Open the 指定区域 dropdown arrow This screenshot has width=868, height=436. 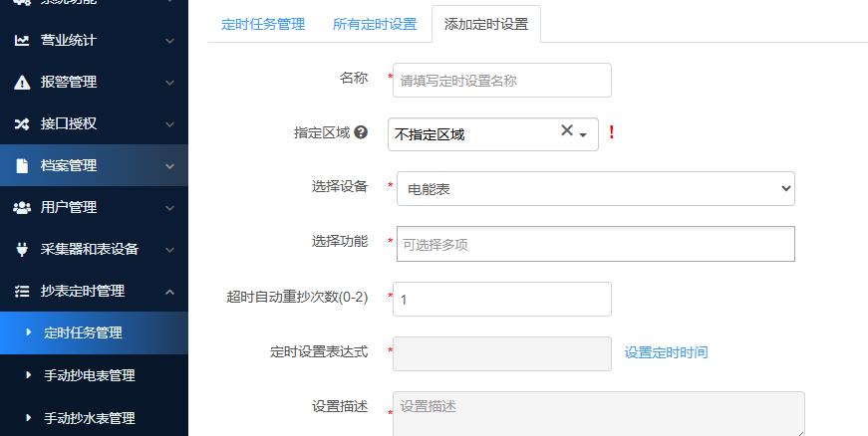pyautogui.click(x=583, y=134)
